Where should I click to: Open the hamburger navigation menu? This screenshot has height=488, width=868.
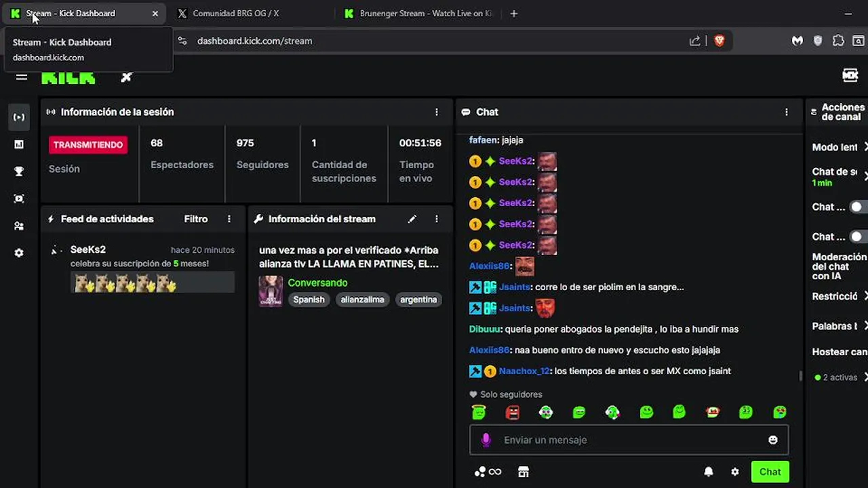pos(22,77)
